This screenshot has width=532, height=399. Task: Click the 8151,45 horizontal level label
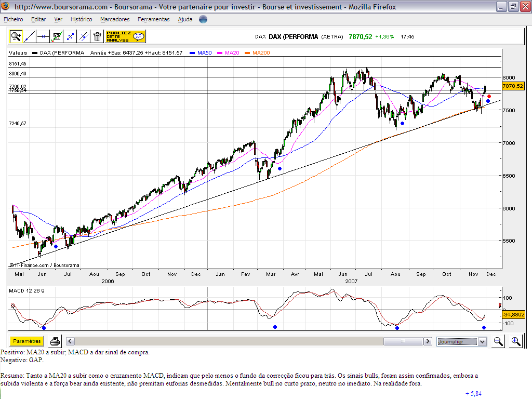18,64
